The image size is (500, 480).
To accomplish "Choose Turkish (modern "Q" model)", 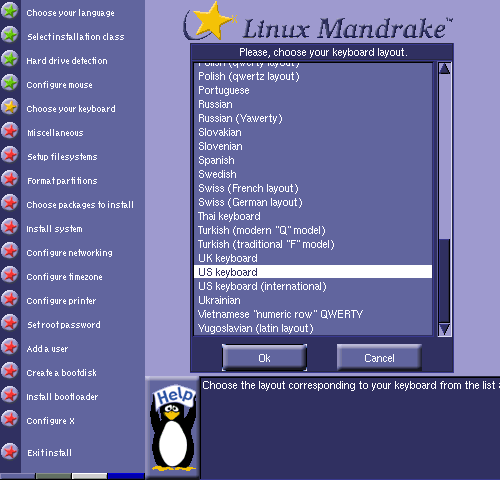I will (313, 231).
